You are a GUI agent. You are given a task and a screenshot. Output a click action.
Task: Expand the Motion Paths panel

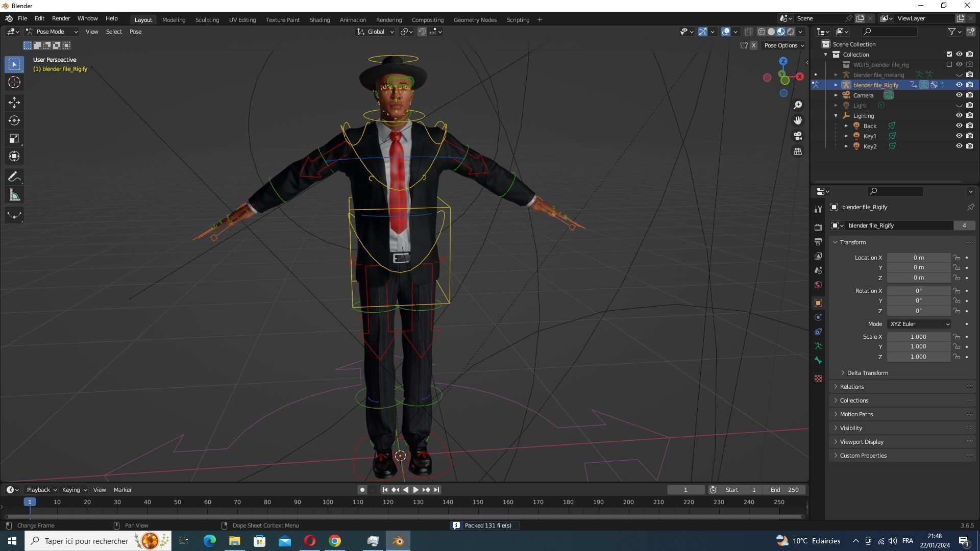tap(856, 414)
